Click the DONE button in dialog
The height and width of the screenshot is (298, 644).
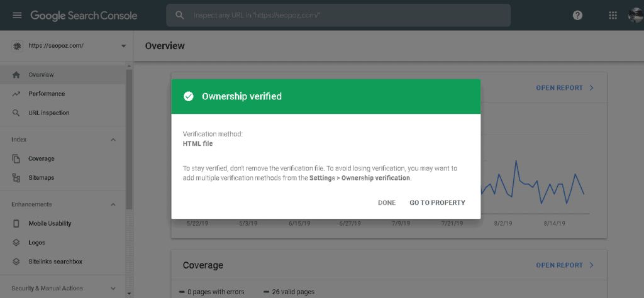coord(387,203)
